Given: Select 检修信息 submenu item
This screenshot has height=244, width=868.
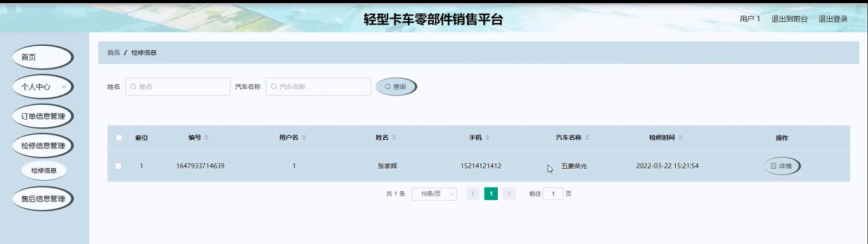Looking at the screenshot, I should (44, 170).
